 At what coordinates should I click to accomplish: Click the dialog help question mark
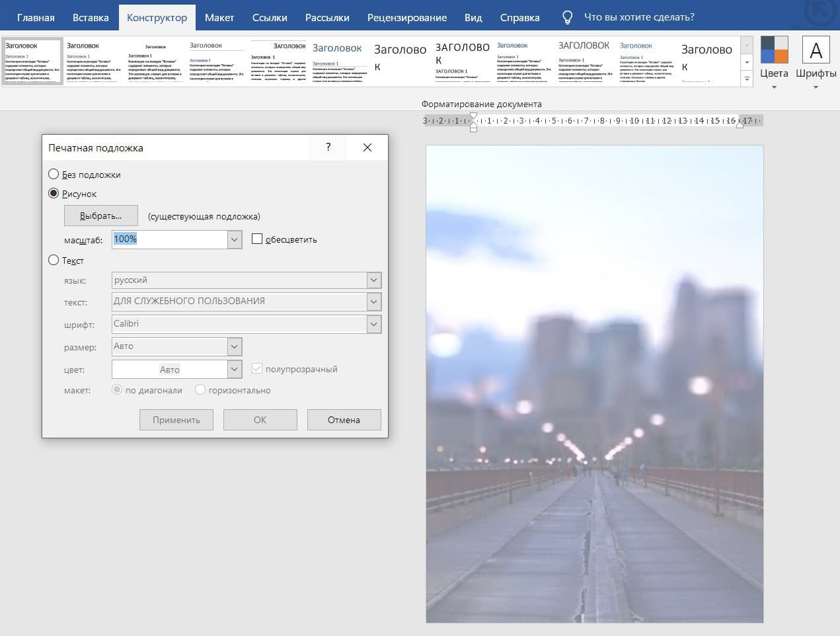[x=328, y=147]
